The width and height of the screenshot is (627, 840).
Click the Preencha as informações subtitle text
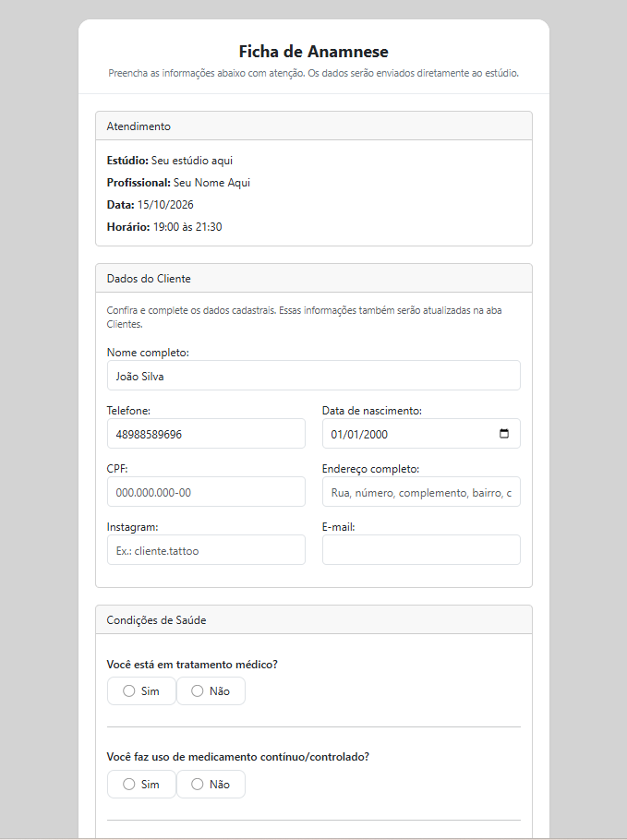(x=314, y=73)
